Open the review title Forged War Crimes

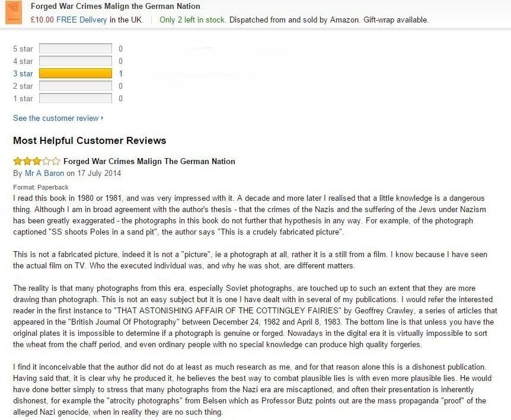click(x=149, y=161)
